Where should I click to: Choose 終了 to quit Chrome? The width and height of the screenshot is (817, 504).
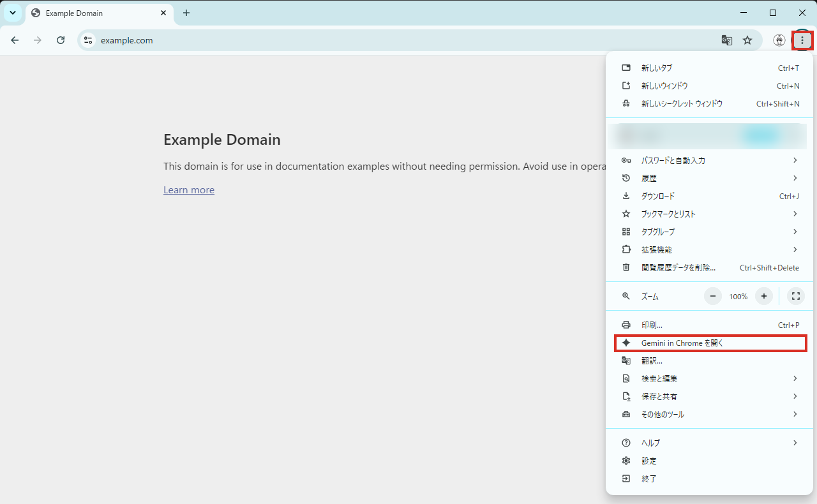pos(710,478)
